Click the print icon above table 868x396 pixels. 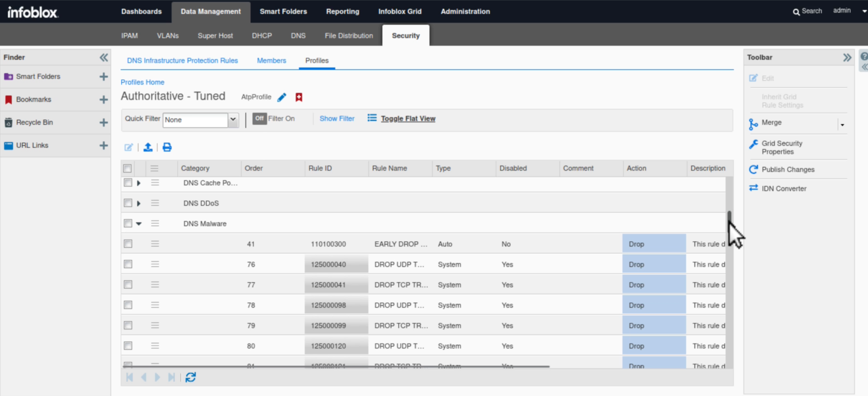(x=167, y=147)
